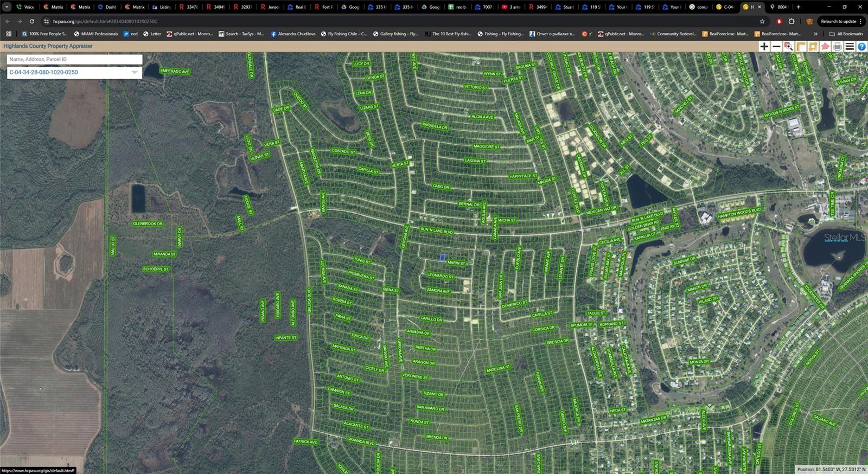Click the Relaunch to update button
Screen dimensions: 868x474
(x=838, y=21)
